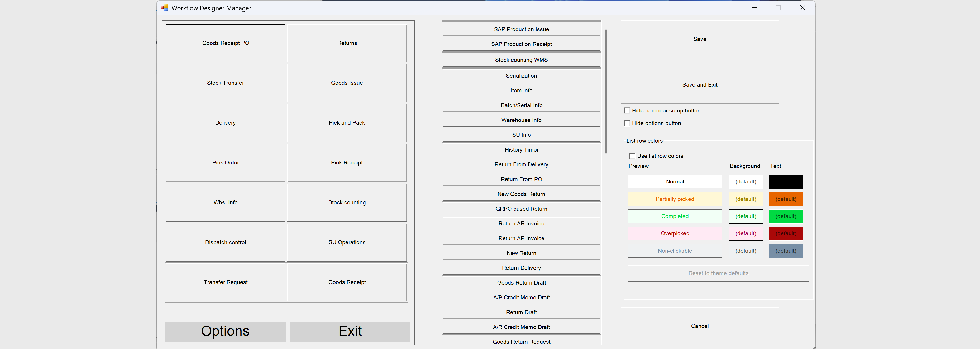Open Normal row background color swatch
Screen dimensions: 980x349
click(x=746, y=182)
